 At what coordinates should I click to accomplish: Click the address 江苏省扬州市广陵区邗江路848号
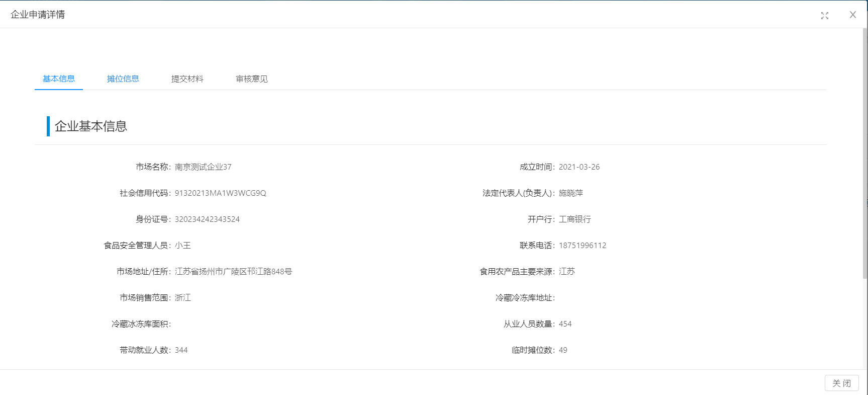point(233,272)
